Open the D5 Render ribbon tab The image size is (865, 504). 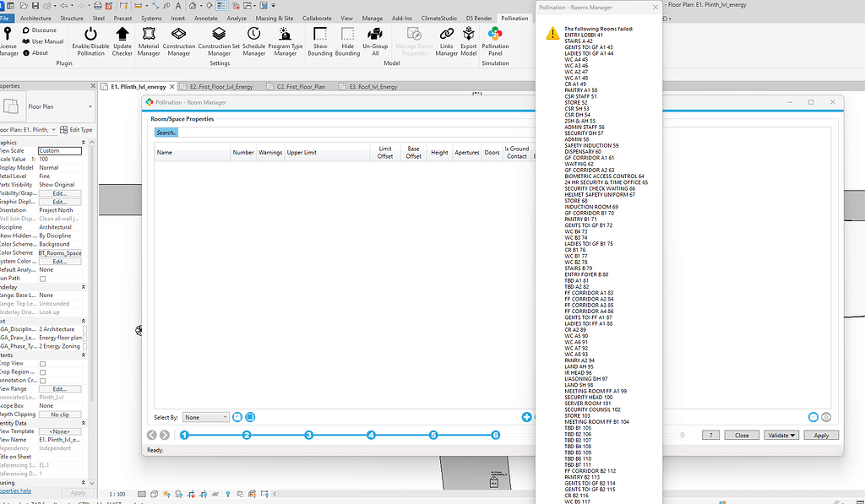tap(478, 19)
